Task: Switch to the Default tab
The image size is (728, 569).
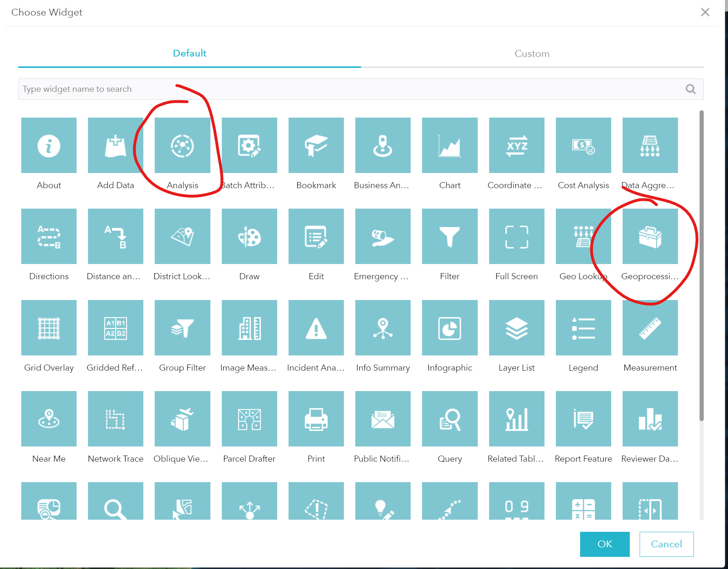Action: [x=189, y=53]
